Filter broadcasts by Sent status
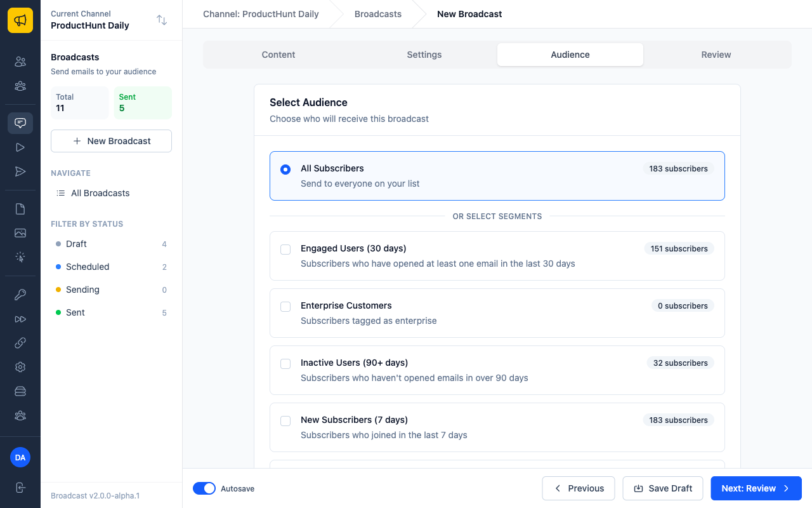 point(111,312)
